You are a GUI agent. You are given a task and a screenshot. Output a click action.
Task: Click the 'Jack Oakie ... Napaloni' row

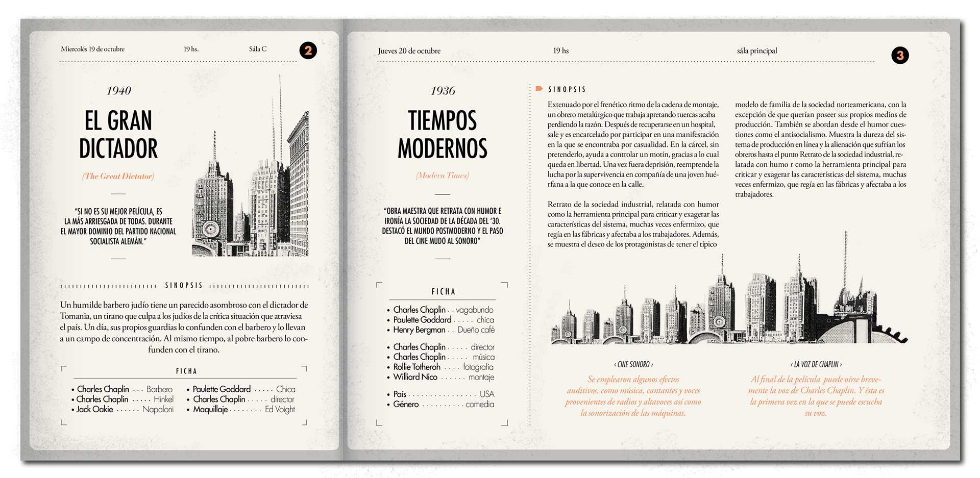[122, 410]
